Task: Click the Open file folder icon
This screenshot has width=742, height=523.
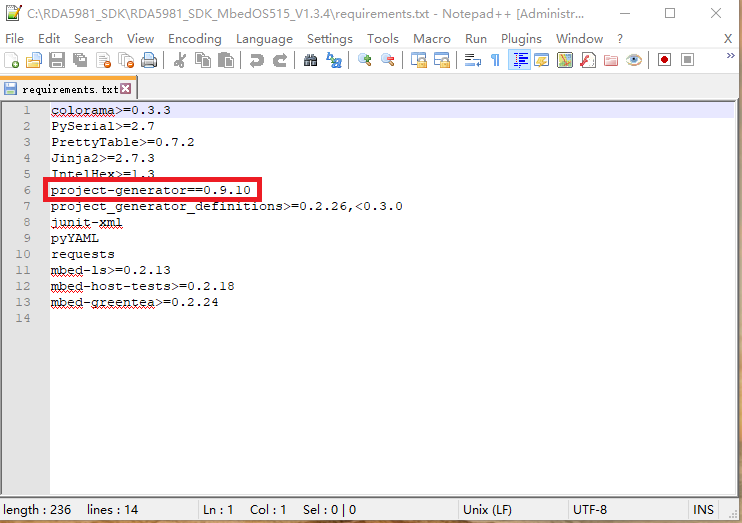Action: click(34, 60)
